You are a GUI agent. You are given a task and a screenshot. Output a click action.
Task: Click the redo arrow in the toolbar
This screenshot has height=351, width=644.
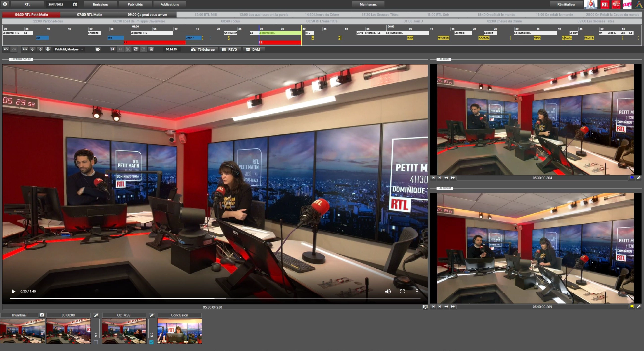(14, 49)
